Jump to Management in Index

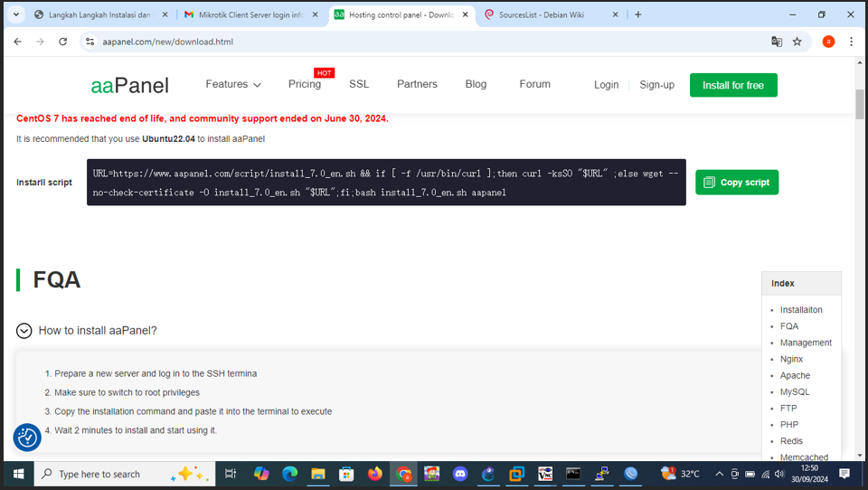pos(806,343)
